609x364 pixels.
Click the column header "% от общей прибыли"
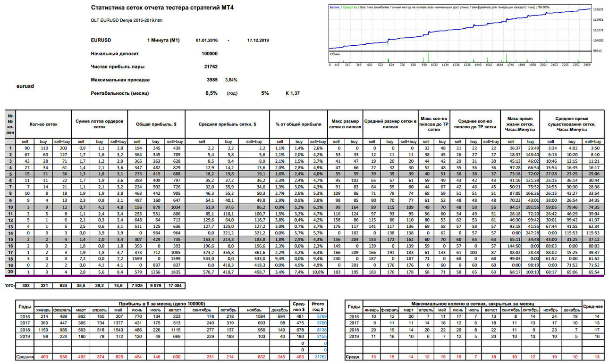pyautogui.click(x=299, y=124)
